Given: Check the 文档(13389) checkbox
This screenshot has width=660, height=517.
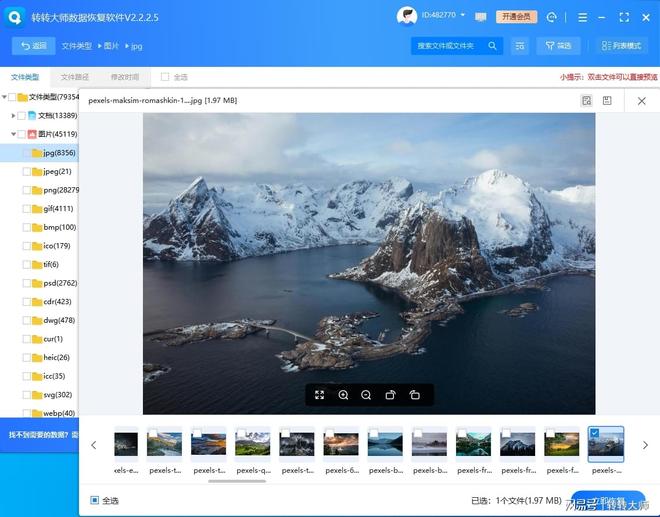Looking at the screenshot, I should pos(21,115).
